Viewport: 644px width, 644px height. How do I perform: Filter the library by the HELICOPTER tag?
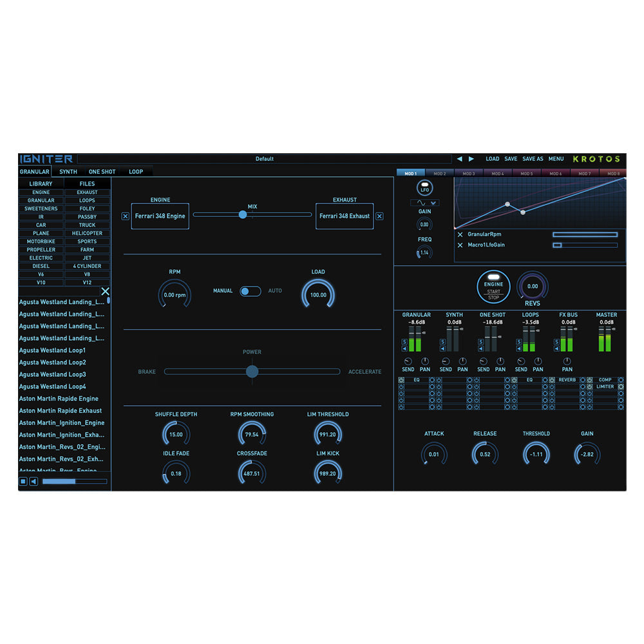87,233
